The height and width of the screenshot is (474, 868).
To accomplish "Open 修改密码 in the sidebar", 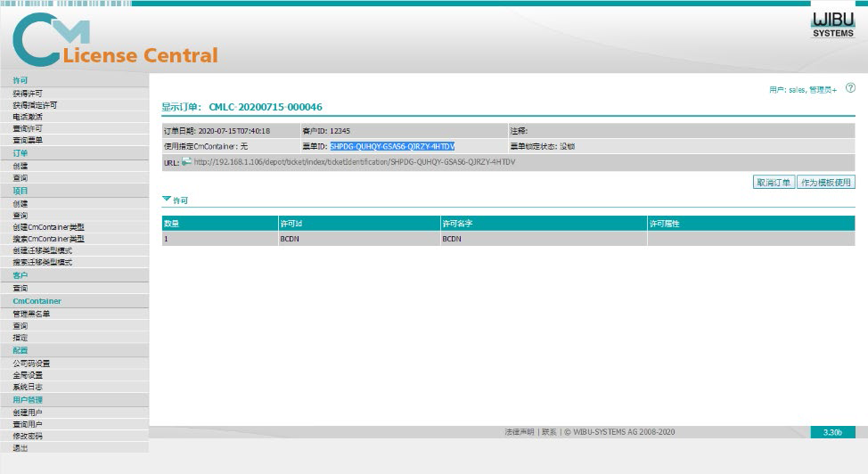I will [x=28, y=436].
